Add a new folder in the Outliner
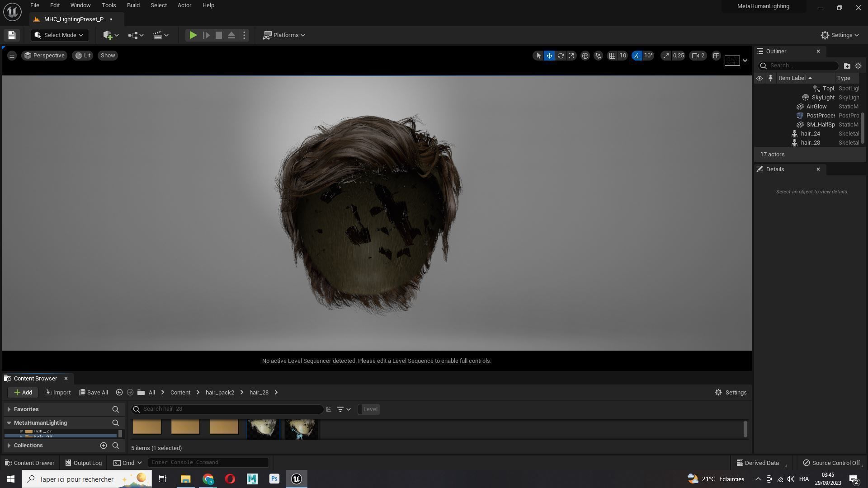The width and height of the screenshot is (868, 488). [847, 66]
